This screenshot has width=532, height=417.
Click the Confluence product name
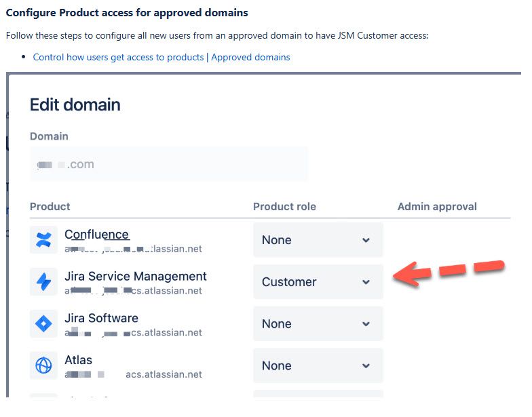[96, 235]
